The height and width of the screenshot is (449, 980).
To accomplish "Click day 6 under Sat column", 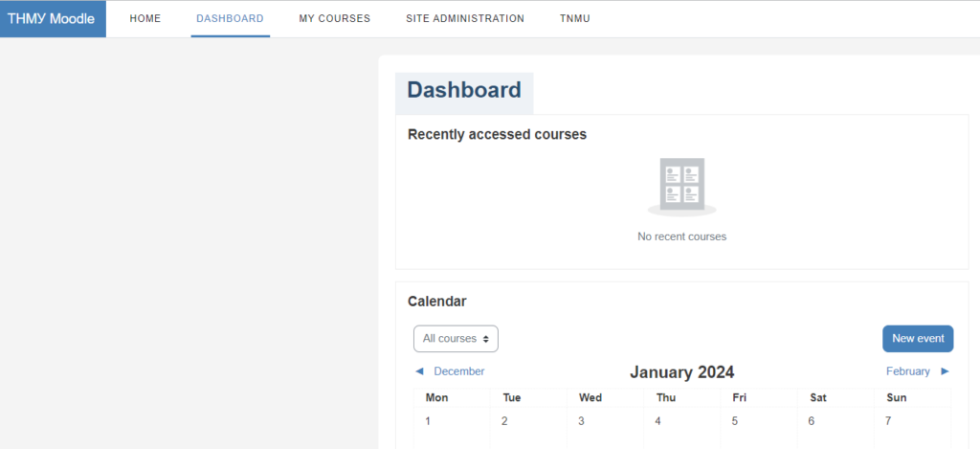I will coord(811,421).
